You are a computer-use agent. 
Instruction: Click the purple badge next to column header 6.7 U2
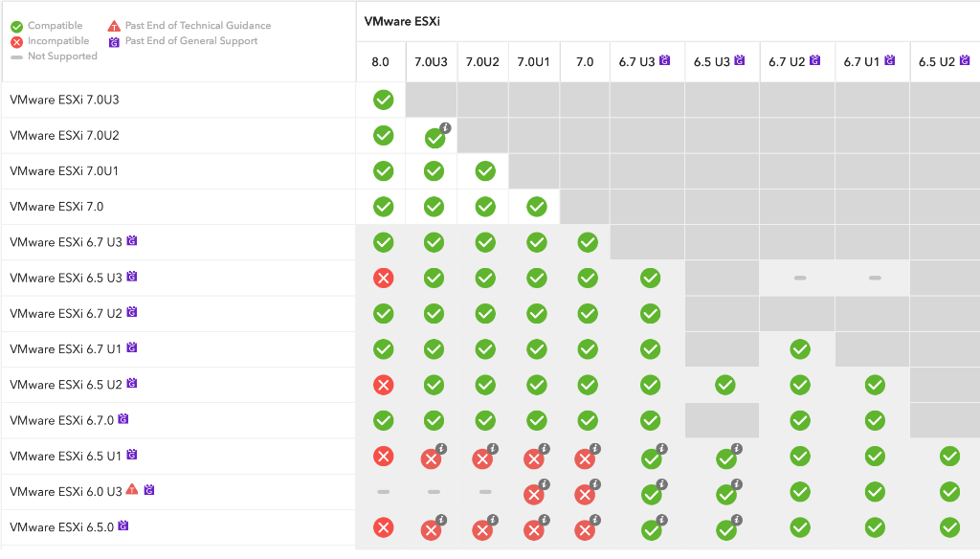(814, 60)
